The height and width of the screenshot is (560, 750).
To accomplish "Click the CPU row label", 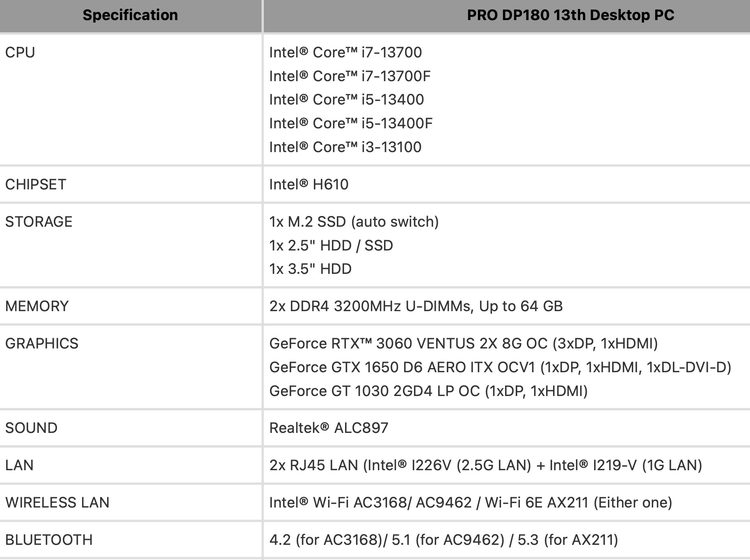I will coord(20,52).
